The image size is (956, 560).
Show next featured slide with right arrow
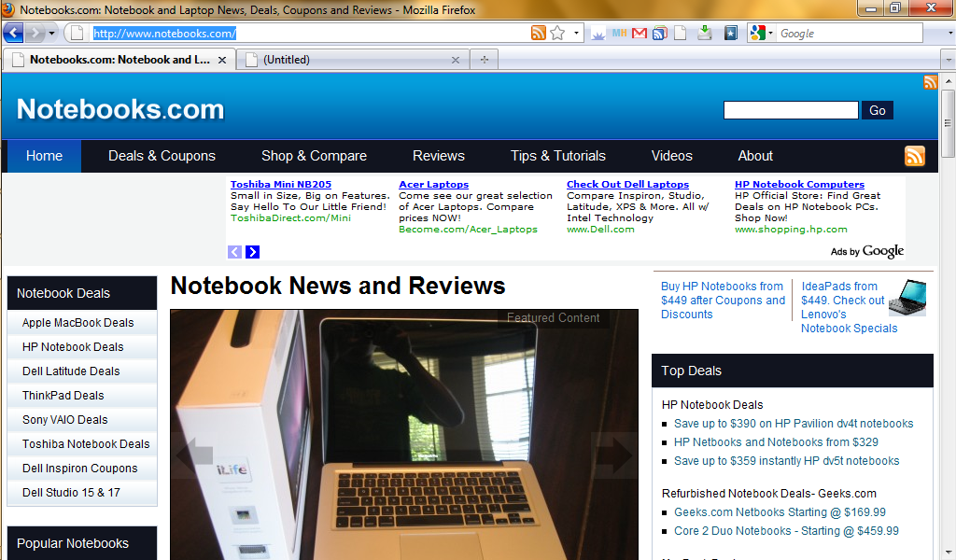pos(614,454)
